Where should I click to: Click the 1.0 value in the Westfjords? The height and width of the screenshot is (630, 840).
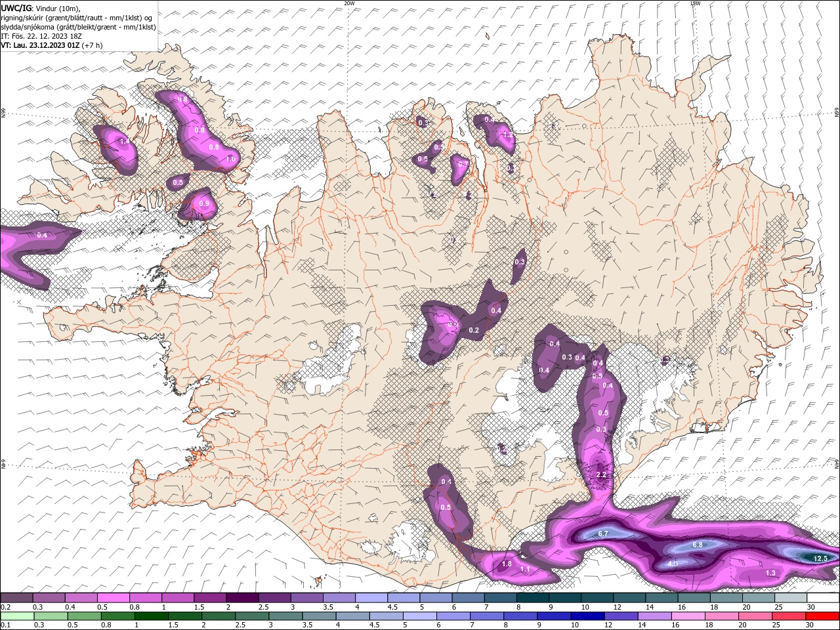tap(230, 159)
